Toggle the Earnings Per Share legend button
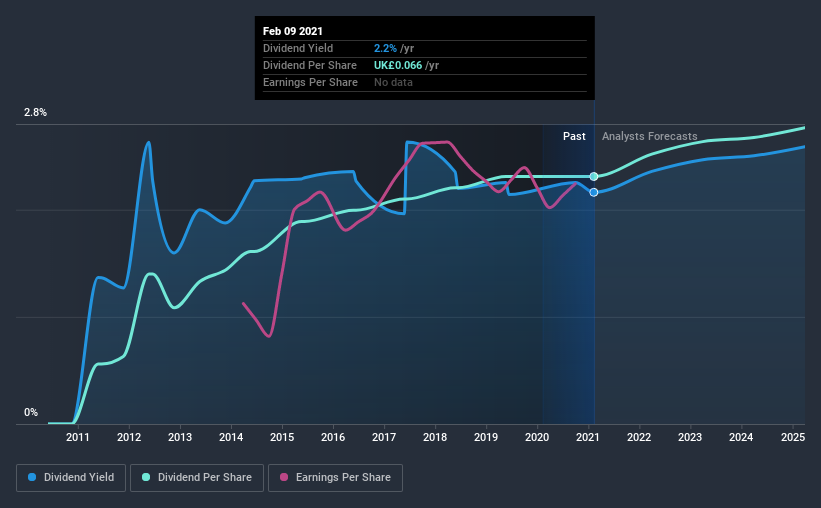This screenshot has height=508, width=821. click(335, 478)
